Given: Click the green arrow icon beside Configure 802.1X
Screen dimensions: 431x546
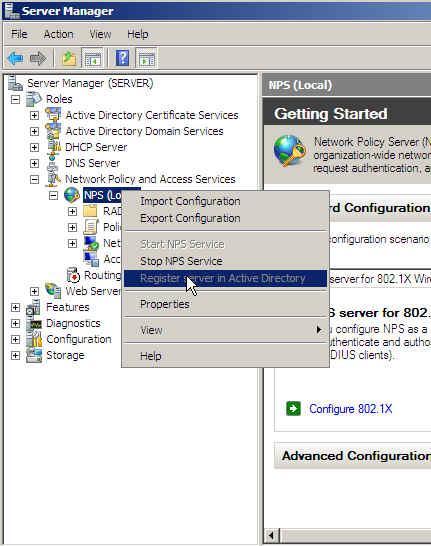Looking at the screenshot, I should pos(293,408).
